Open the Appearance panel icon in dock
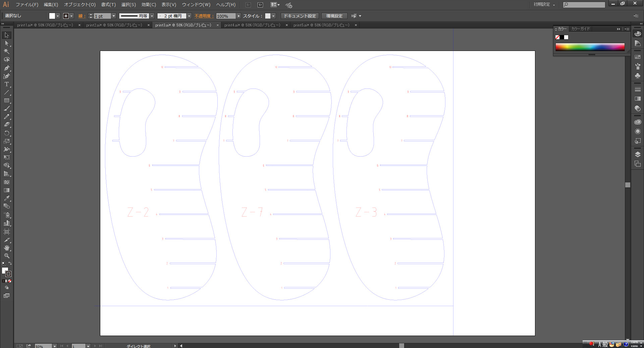 tap(638, 131)
